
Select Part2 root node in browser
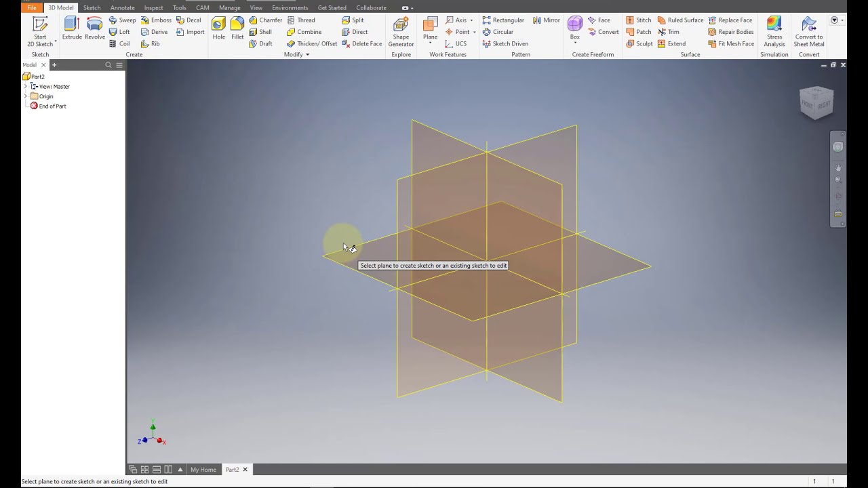pos(33,77)
